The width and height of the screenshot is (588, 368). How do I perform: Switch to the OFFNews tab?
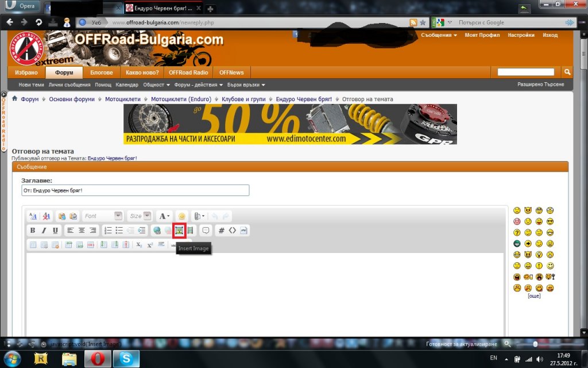point(231,72)
